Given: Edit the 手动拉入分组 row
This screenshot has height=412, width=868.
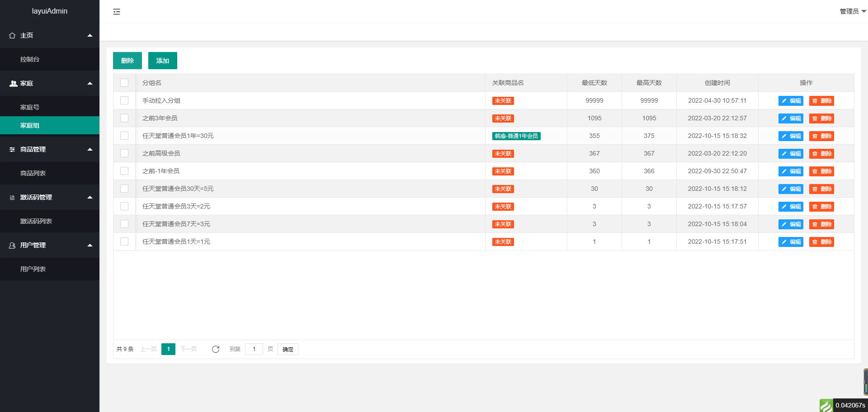Looking at the screenshot, I should click(791, 101).
